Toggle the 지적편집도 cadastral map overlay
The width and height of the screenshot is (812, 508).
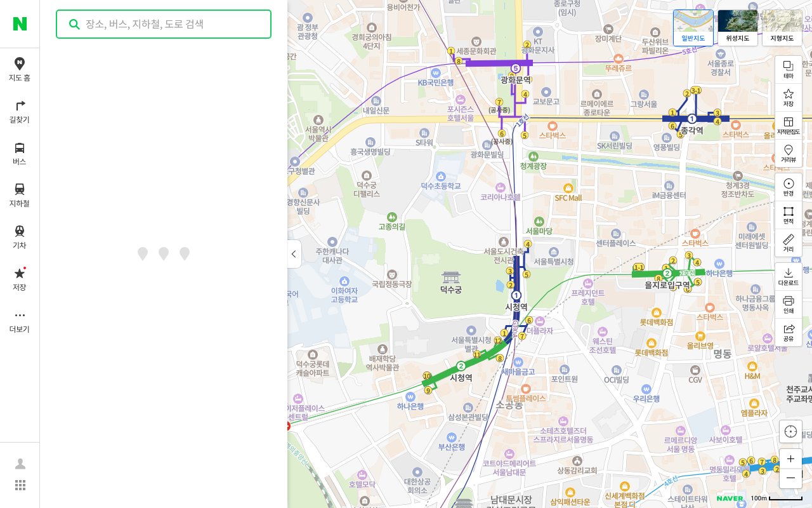click(788, 125)
